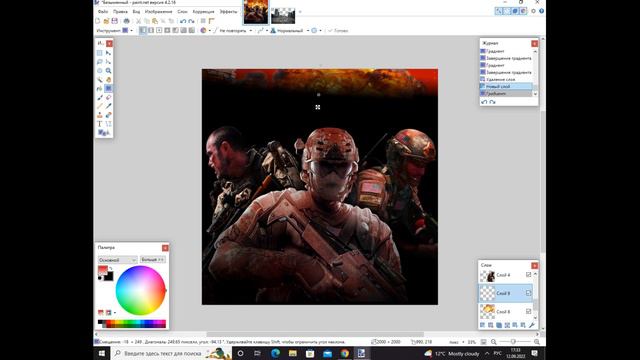Toggle visibility checkbox of the highlighted layer

529,293
